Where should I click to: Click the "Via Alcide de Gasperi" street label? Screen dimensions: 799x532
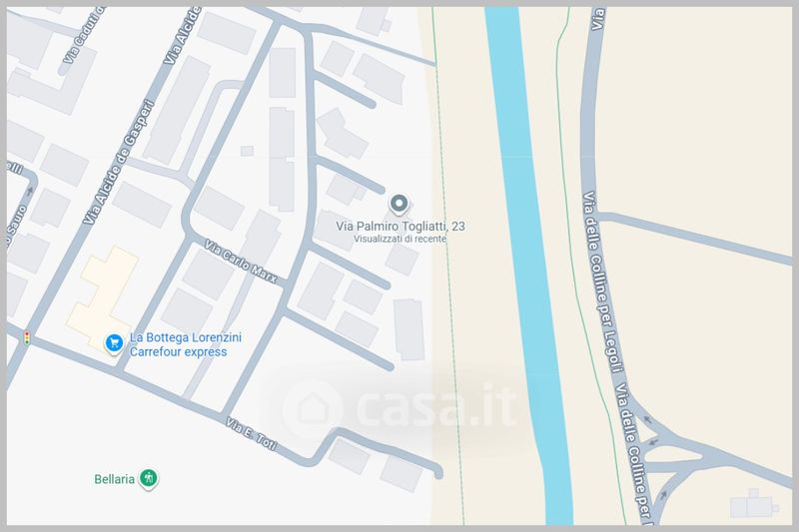(x=119, y=162)
